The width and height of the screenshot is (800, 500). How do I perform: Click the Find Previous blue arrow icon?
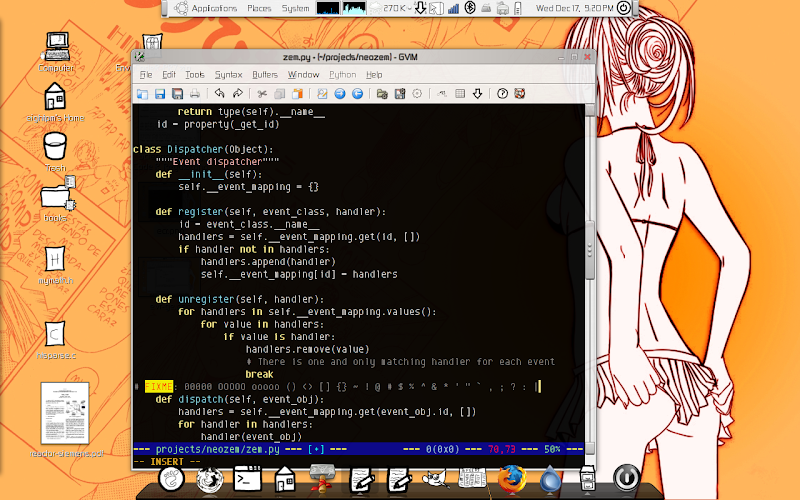(x=358, y=94)
